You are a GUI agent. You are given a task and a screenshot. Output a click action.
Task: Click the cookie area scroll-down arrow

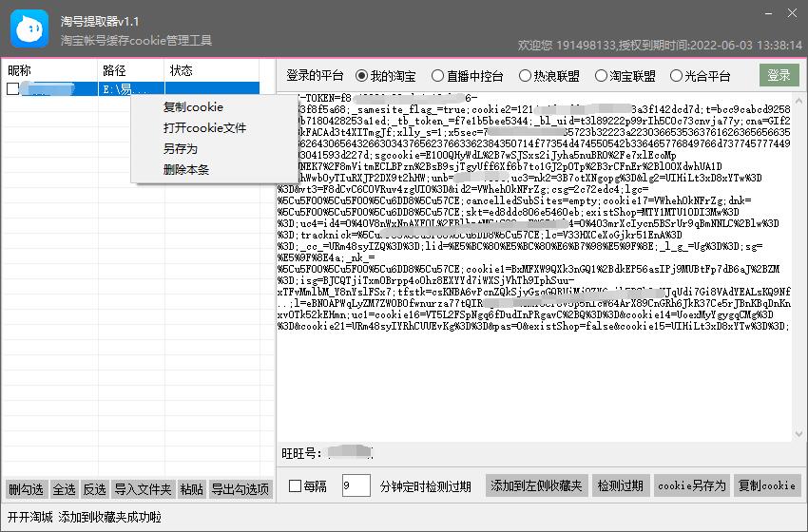pyautogui.click(x=798, y=433)
